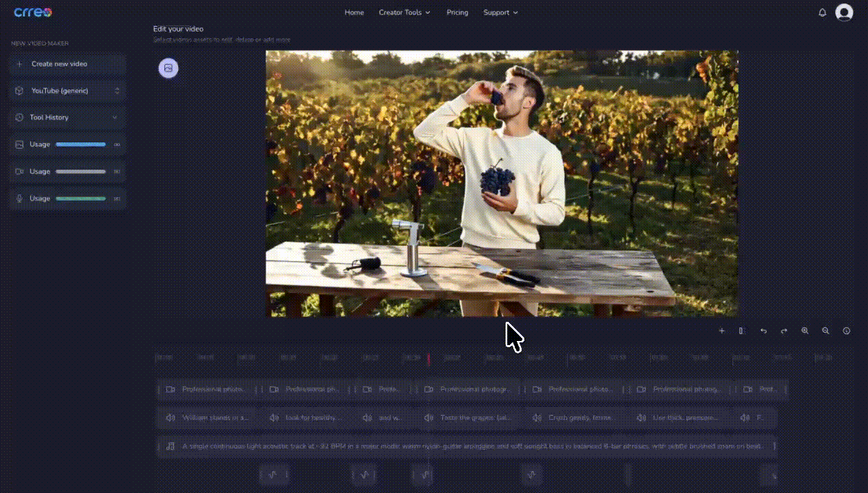The width and height of the screenshot is (868, 493).
Task: Open the YouTube (generic) format dropdown
Action: pos(66,90)
